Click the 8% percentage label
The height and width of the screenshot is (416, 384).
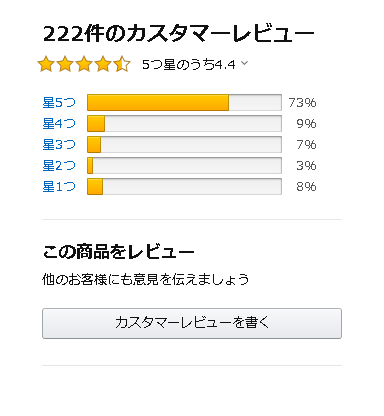click(x=306, y=186)
